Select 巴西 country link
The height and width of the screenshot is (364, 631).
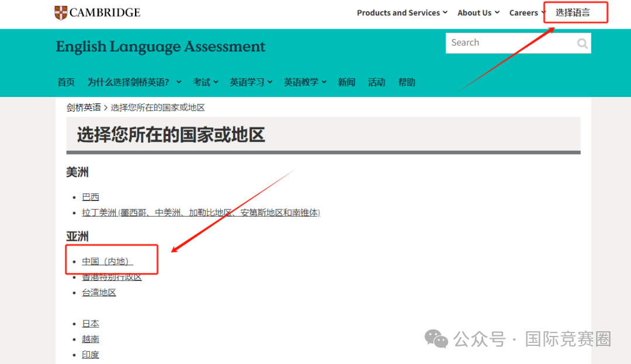[x=91, y=197]
